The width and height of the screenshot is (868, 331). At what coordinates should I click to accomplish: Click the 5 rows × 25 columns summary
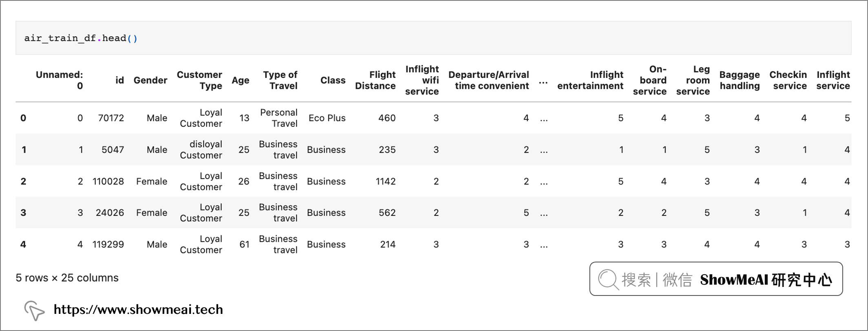67,278
